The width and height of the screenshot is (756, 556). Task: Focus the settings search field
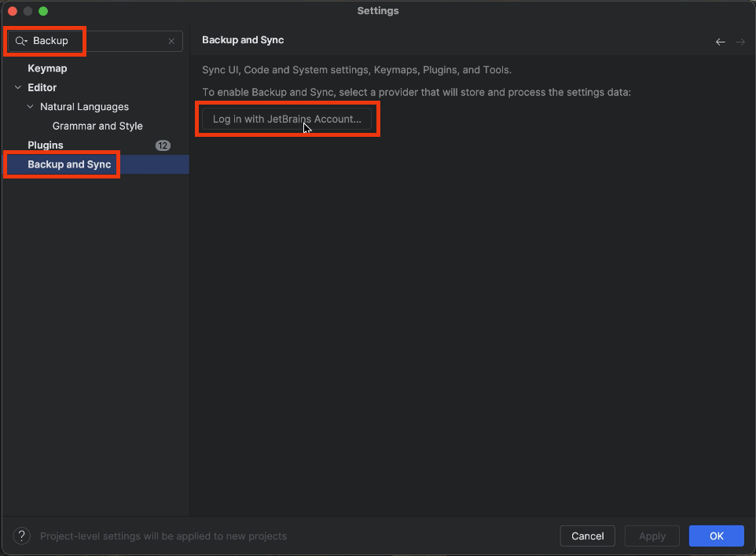pos(95,41)
